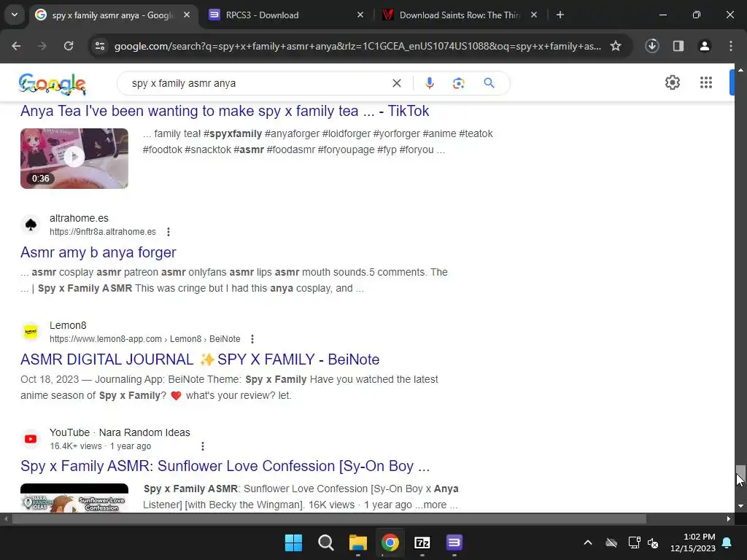
Task: Close the RPCS3 - Download tab
Action: click(360, 15)
